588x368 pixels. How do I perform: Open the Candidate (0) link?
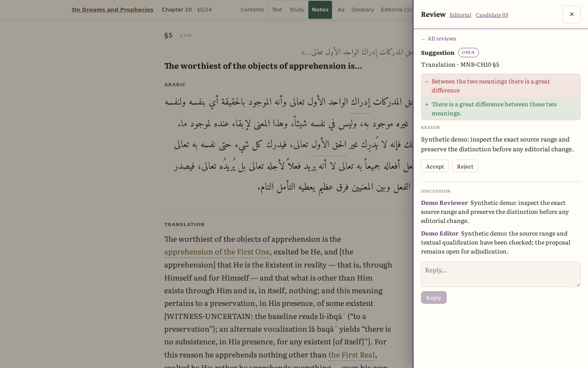[492, 15]
